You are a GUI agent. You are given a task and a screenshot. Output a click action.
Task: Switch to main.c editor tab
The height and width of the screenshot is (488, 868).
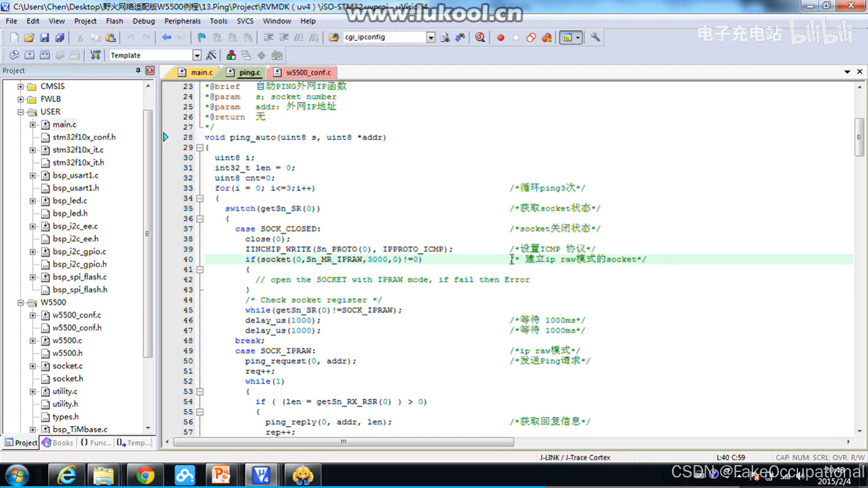tap(196, 72)
